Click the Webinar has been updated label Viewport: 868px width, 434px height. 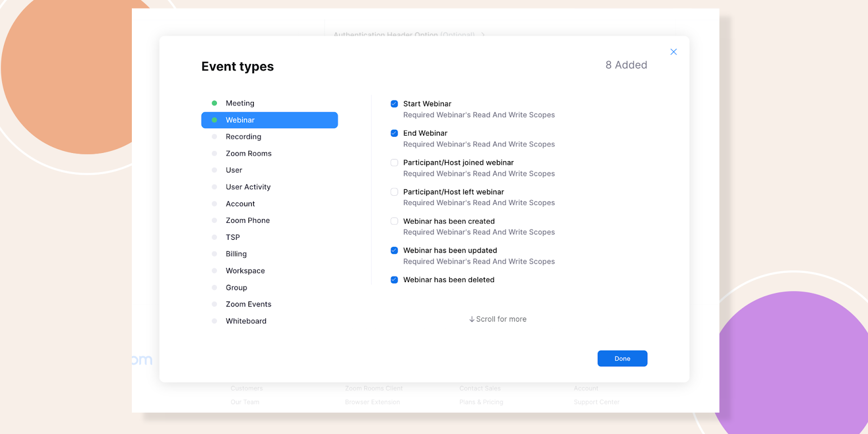coord(450,251)
